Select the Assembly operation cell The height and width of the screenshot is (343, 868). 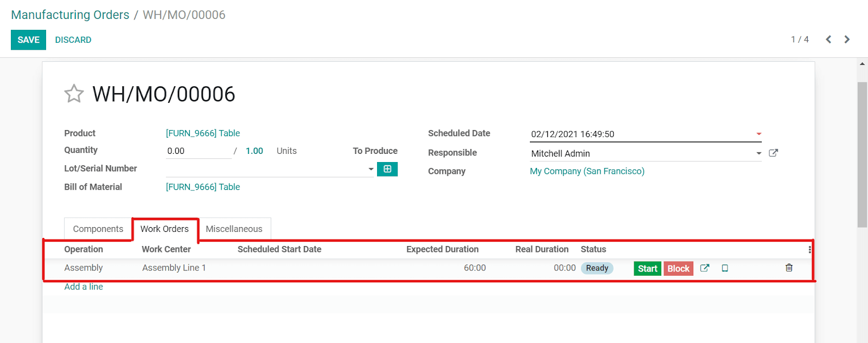pyautogui.click(x=84, y=268)
